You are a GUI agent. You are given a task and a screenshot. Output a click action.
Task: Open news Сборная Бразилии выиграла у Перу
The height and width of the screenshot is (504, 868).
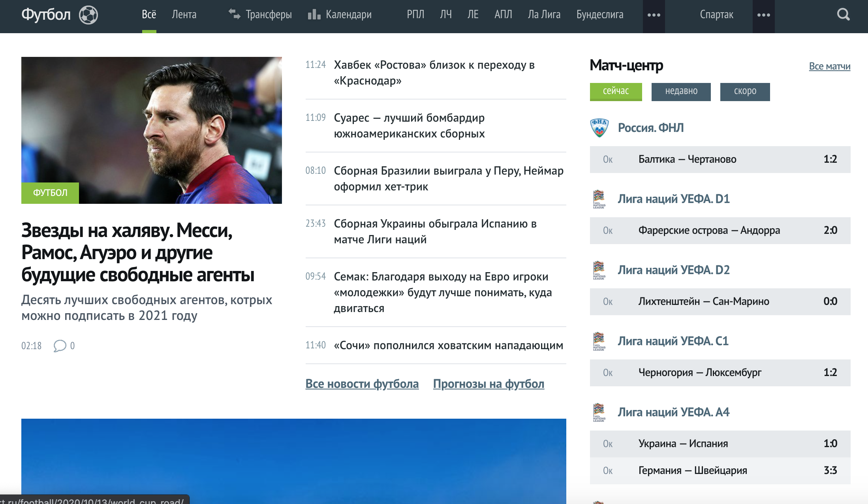click(x=449, y=179)
